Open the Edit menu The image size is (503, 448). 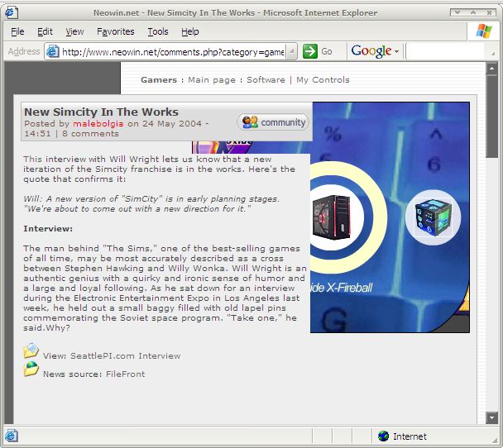pos(45,31)
